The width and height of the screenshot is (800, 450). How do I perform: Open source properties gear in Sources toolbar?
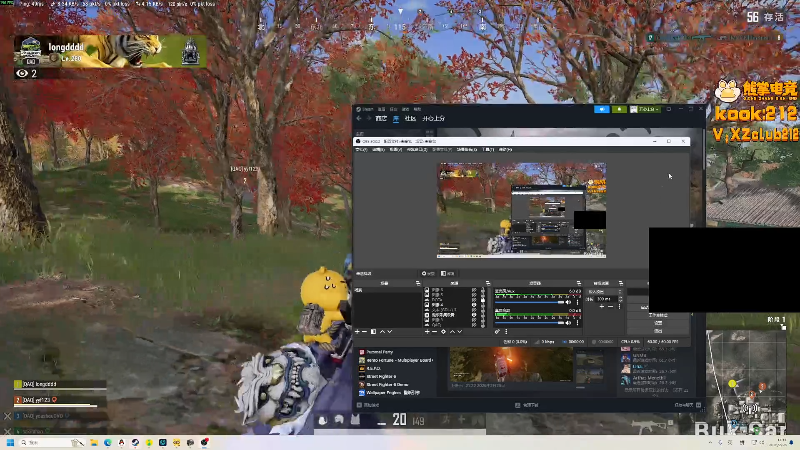click(x=443, y=332)
